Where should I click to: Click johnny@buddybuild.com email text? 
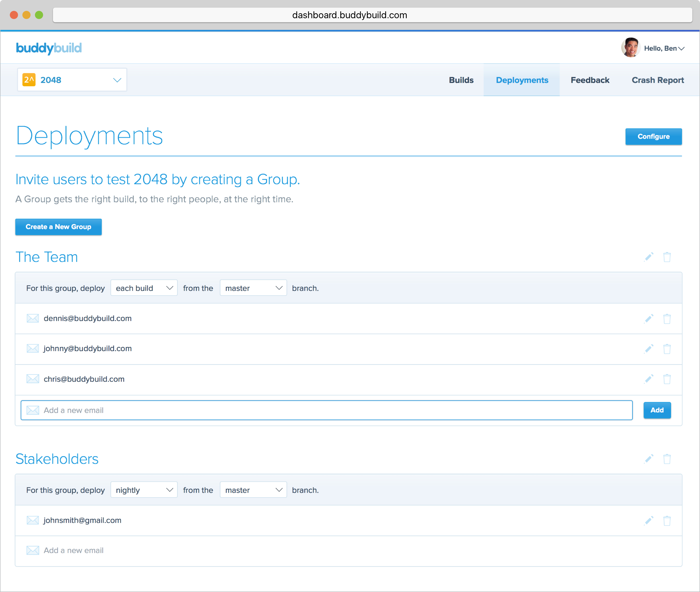tap(87, 348)
